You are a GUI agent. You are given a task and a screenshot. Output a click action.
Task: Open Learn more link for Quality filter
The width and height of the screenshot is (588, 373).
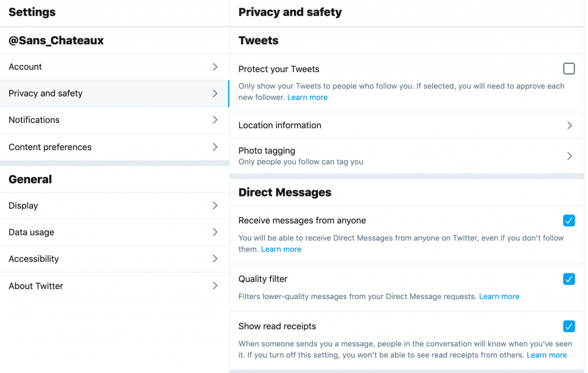pos(499,297)
